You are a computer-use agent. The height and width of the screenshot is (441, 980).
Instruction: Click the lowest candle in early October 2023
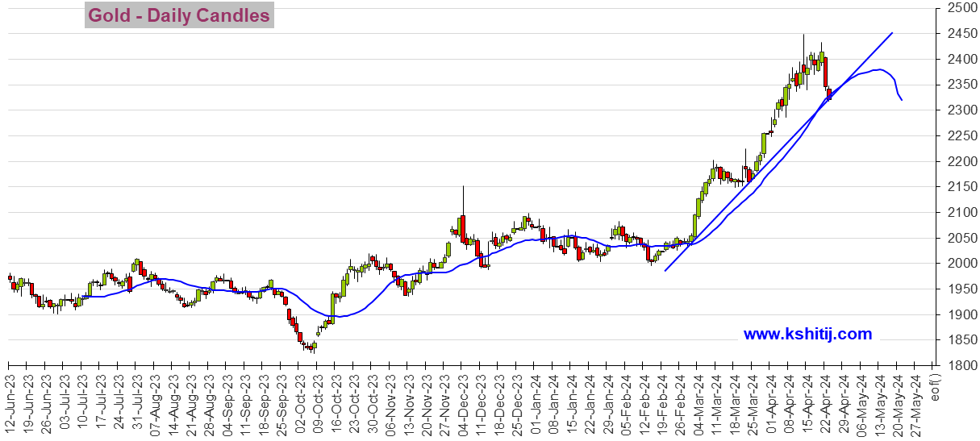313,347
